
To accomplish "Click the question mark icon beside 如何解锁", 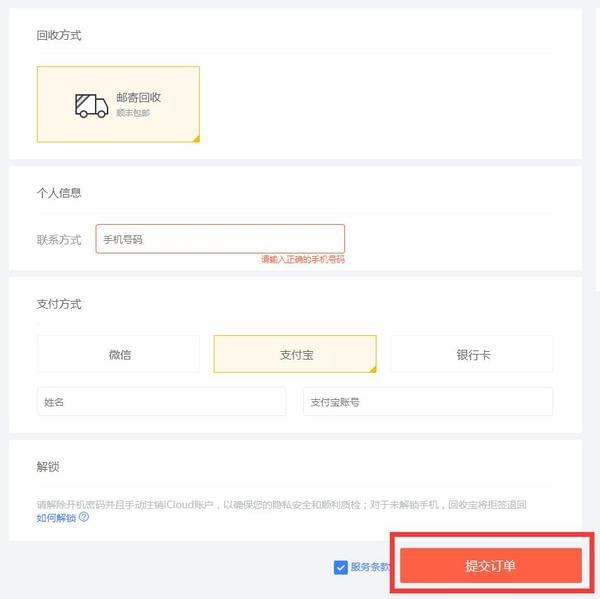I will (84, 517).
